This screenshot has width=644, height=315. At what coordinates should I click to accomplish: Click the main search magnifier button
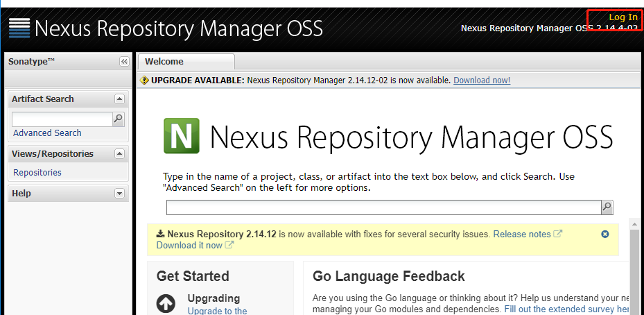point(607,207)
